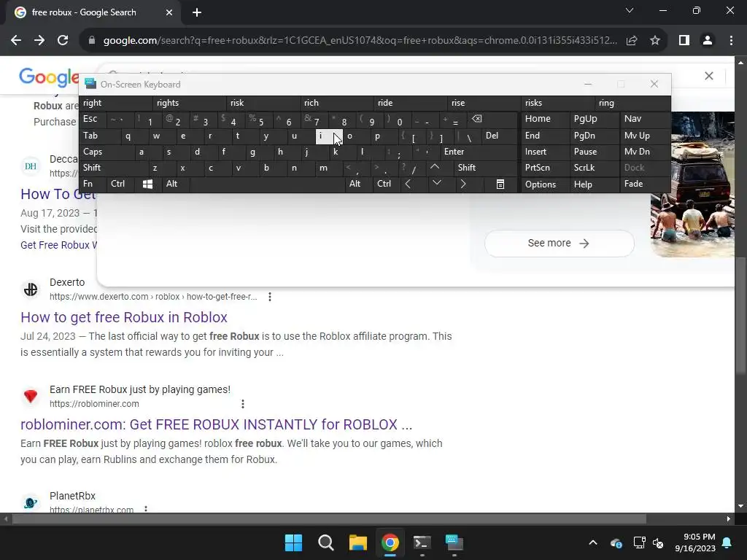This screenshot has width=747, height=560.
Task: Toggle the left Alt key
Action: point(176,184)
